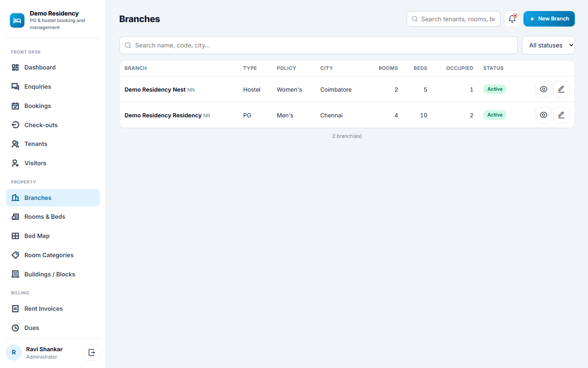Click the Chennai city cell

click(332, 115)
